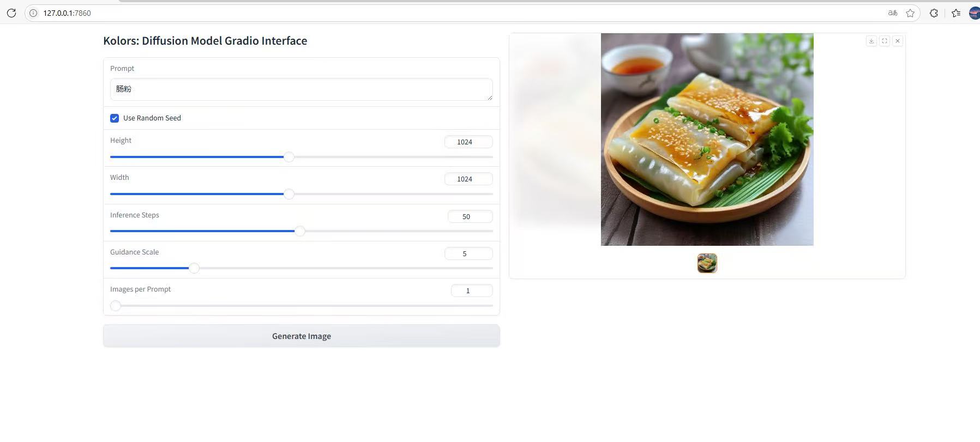Click the Inference Steps number field

click(x=470, y=216)
